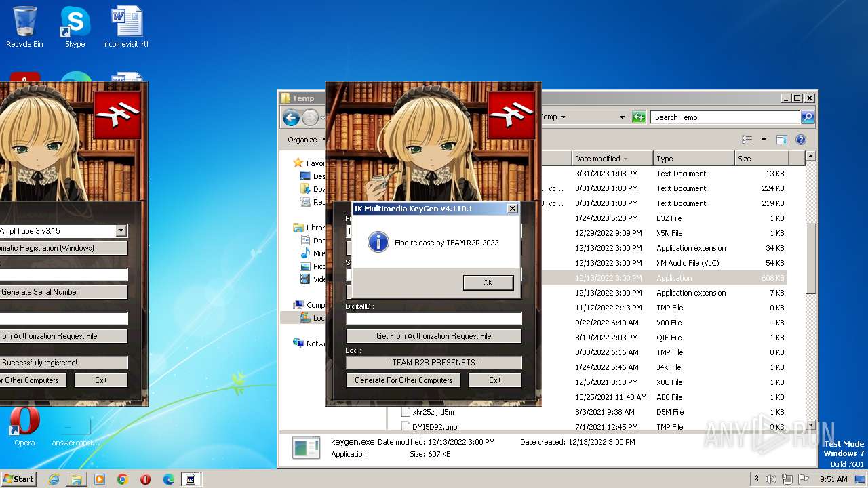
Task: Click Favorites in the navigation pane
Action: pos(309,163)
